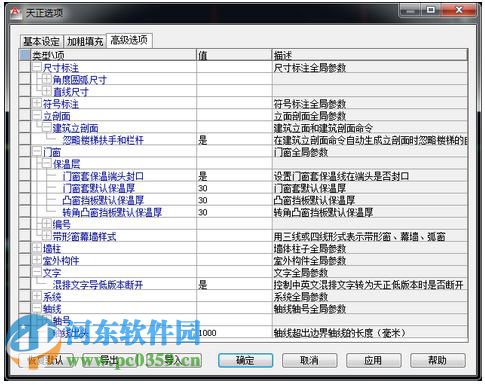
Task: Expand the 系统 node
Action: tap(37, 296)
